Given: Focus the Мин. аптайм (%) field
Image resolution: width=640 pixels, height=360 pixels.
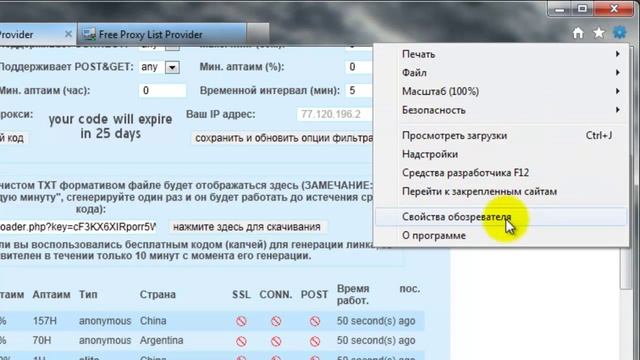Looking at the screenshot, I should coord(359,67).
